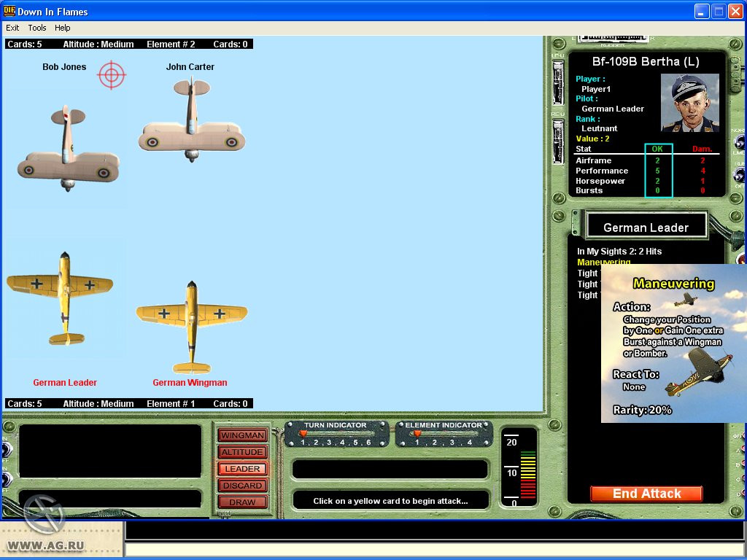Open the Exit menu
Image resolution: width=747 pixels, height=560 pixels.
[x=12, y=28]
